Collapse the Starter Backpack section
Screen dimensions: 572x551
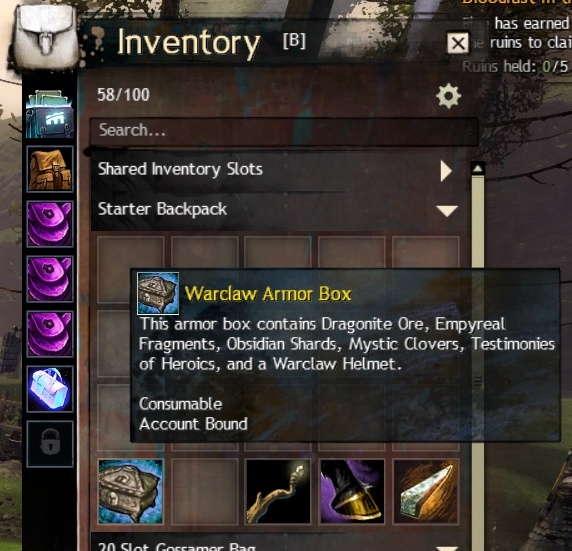click(x=447, y=211)
